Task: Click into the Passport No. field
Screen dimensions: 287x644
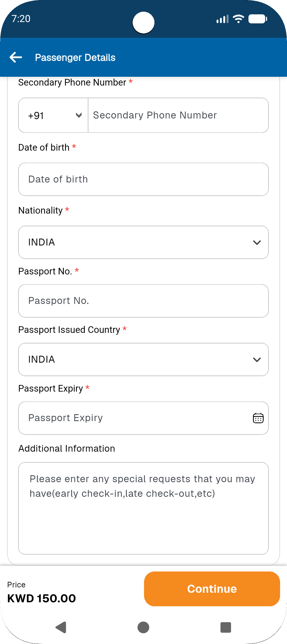Action: click(x=143, y=301)
